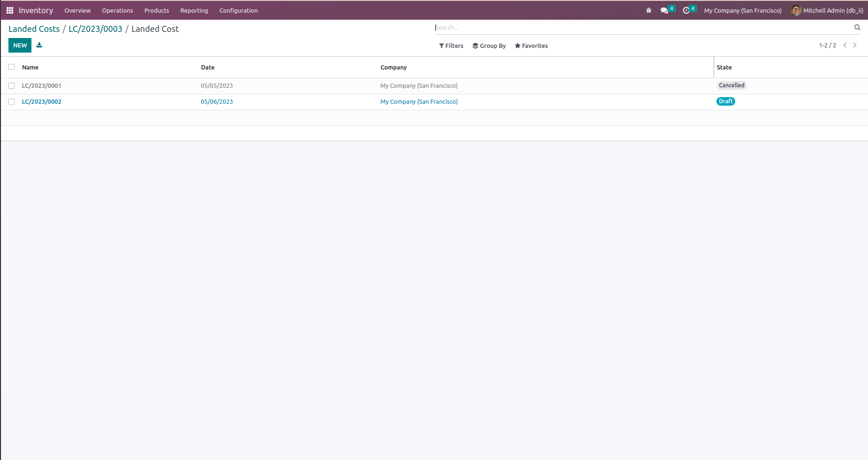Image resolution: width=868 pixels, height=460 pixels.
Task: Check the LC/2023/0001 row checkbox
Action: [12, 86]
